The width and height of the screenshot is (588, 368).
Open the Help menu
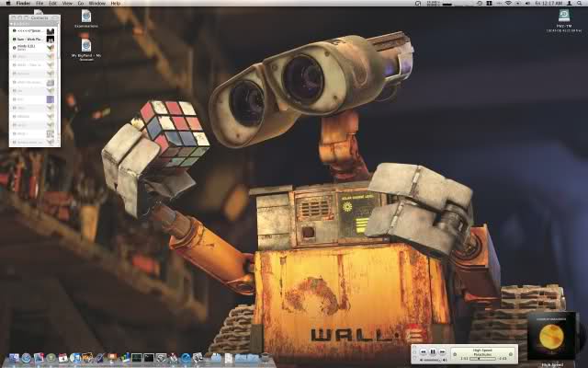point(116,3)
